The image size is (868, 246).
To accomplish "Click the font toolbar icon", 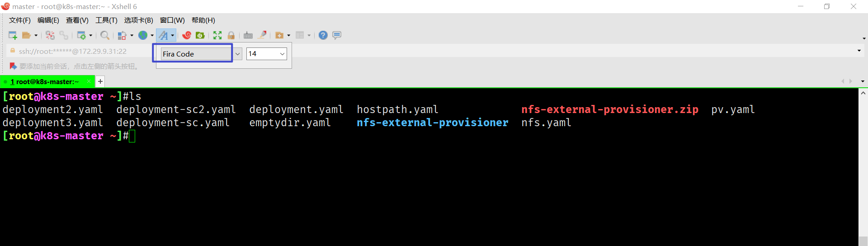I will (164, 35).
